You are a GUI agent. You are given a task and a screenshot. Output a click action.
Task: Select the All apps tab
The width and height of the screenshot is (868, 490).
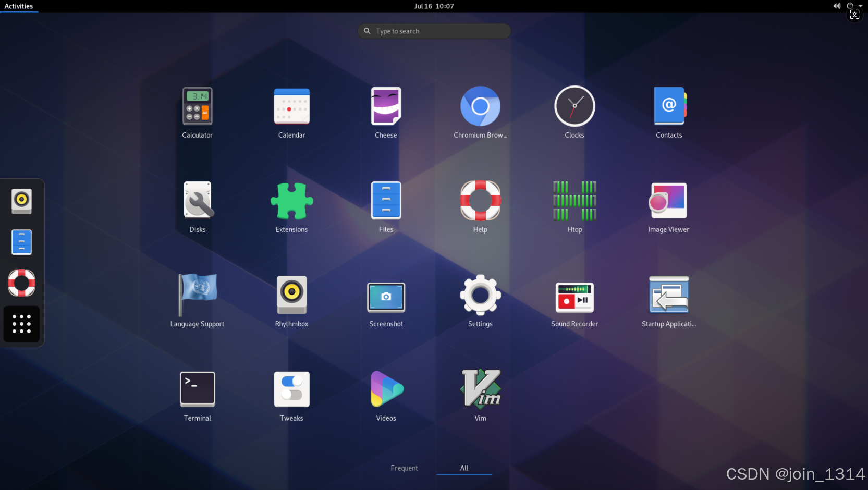point(464,468)
